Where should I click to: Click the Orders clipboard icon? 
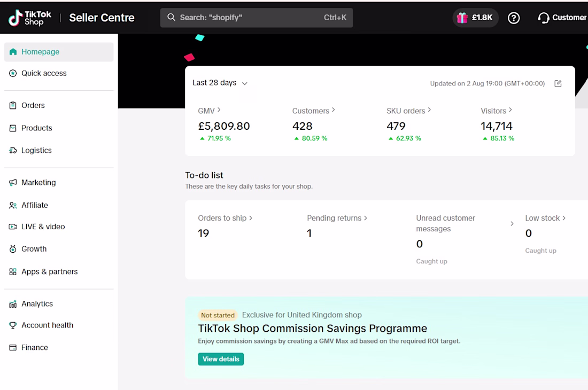(13, 105)
